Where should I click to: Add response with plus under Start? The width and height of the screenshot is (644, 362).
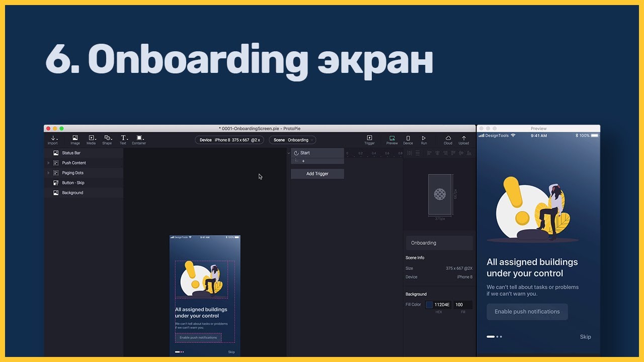click(303, 161)
